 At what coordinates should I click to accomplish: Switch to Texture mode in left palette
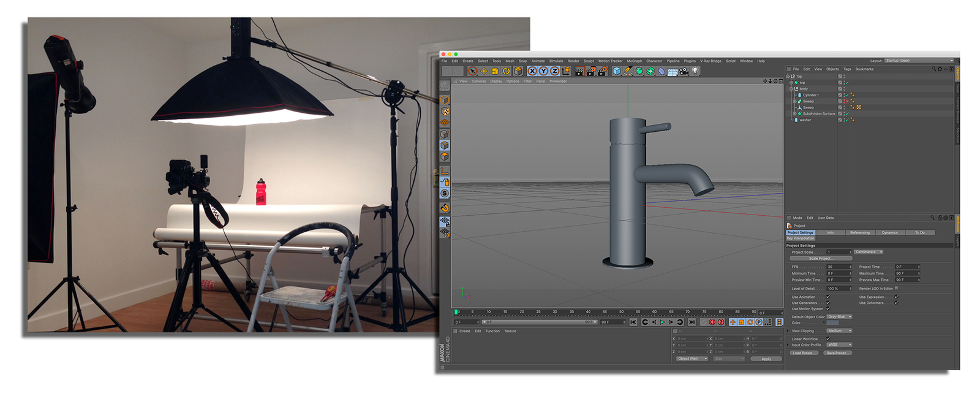click(445, 112)
